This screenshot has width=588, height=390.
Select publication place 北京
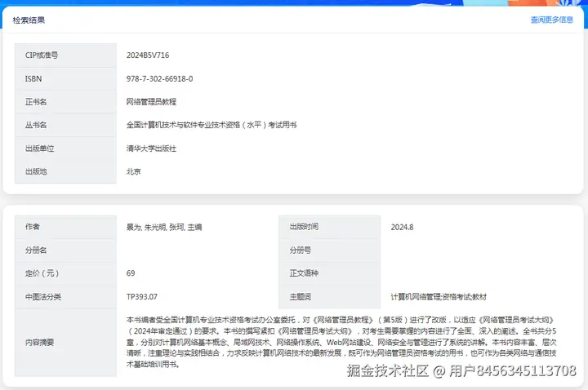[133, 171]
